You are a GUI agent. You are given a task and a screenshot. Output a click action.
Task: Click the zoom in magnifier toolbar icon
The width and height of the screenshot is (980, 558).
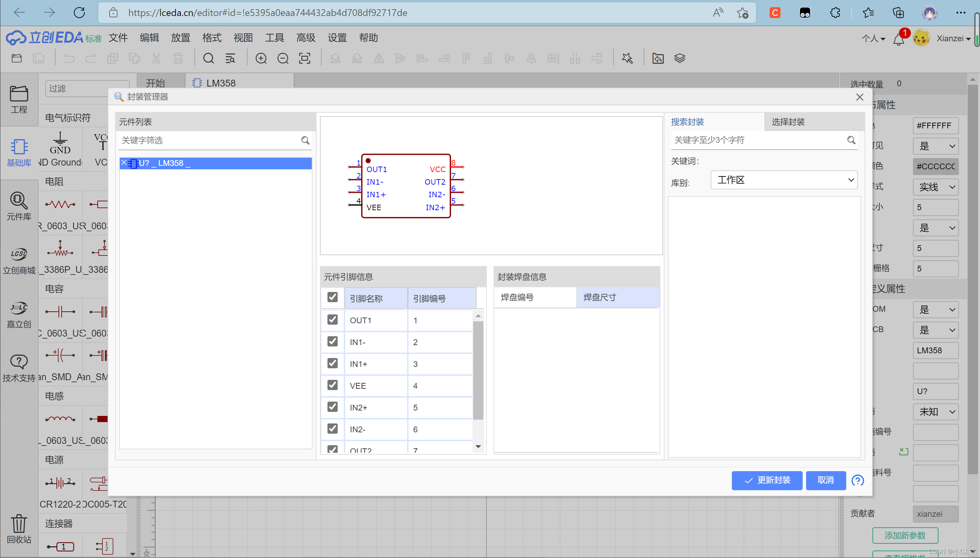(261, 58)
